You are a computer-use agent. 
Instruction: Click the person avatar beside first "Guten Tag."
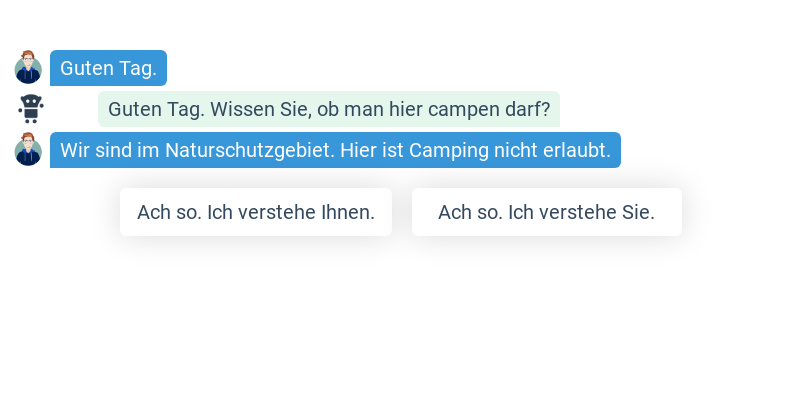tap(28, 68)
